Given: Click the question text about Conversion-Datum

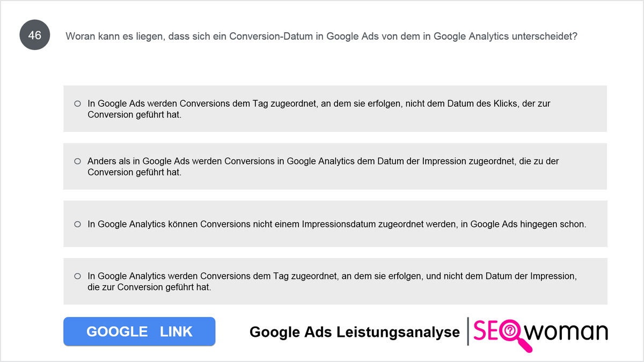Looking at the screenshot, I should point(321,36).
